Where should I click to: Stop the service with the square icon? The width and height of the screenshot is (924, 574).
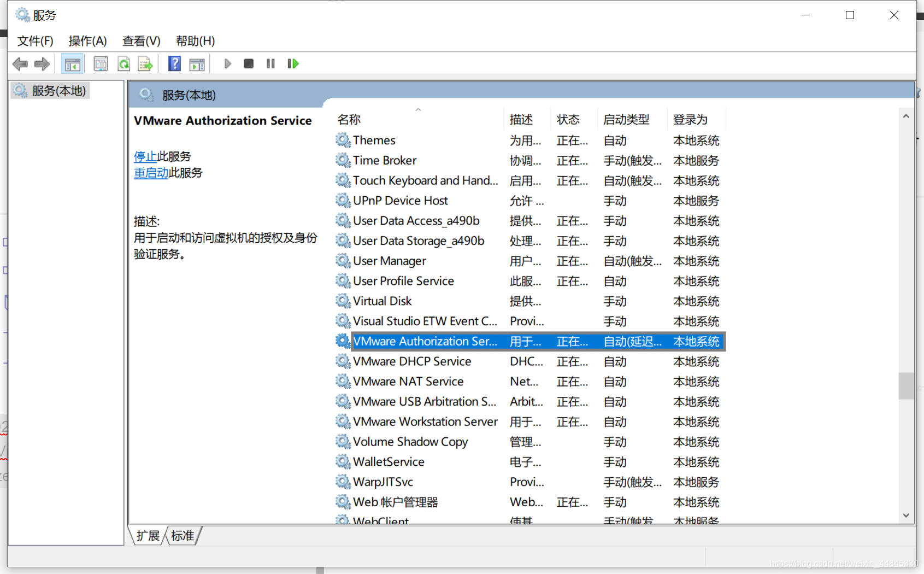tap(249, 64)
